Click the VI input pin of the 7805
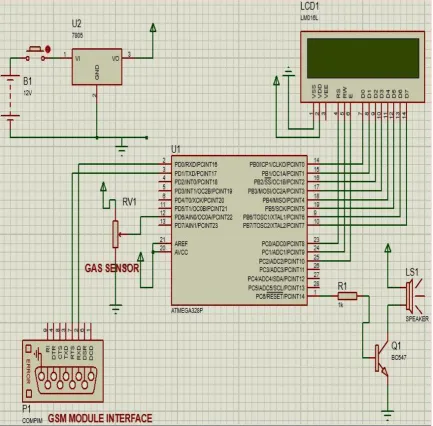 78,58
